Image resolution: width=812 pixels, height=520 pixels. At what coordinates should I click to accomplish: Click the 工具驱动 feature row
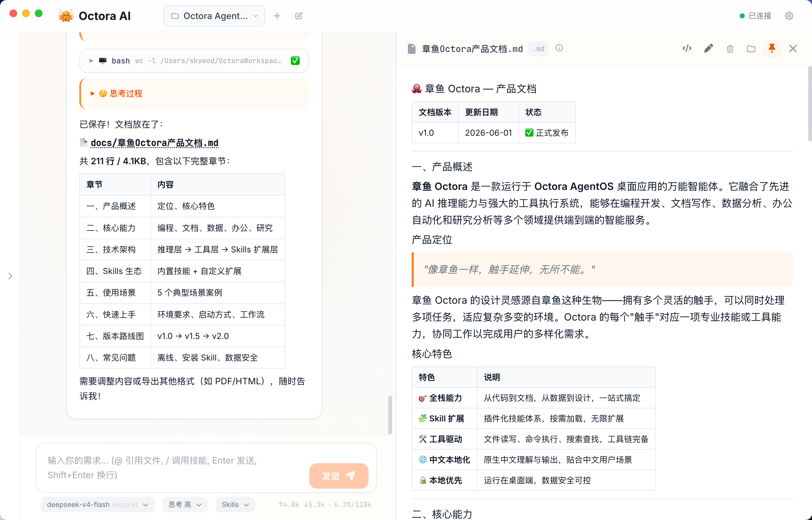pos(534,439)
